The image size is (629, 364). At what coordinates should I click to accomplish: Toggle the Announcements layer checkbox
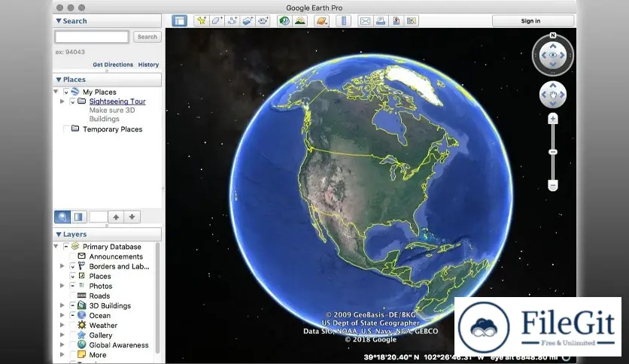tap(73, 256)
